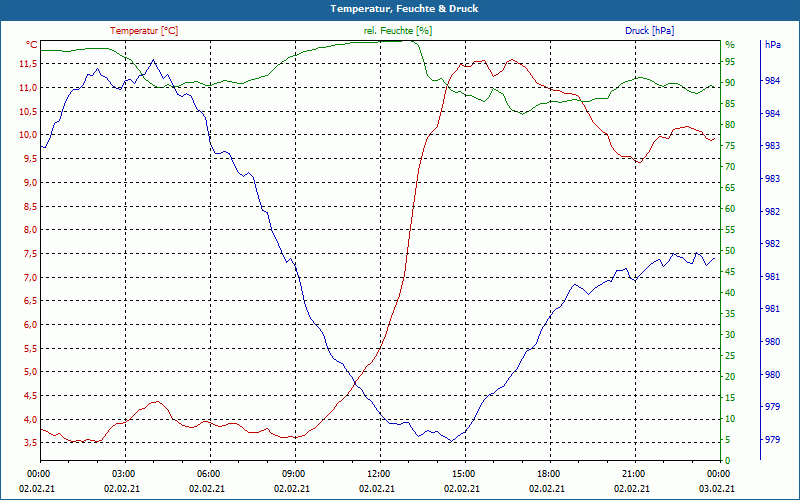The height and width of the screenshot is (500, 800).
Task: Click the red "5,0" temperature axis tick
Action: [x=30, y=372]
